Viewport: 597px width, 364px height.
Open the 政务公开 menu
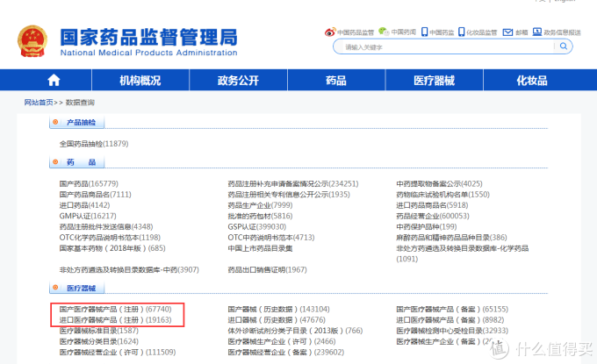tap(238, 80)
